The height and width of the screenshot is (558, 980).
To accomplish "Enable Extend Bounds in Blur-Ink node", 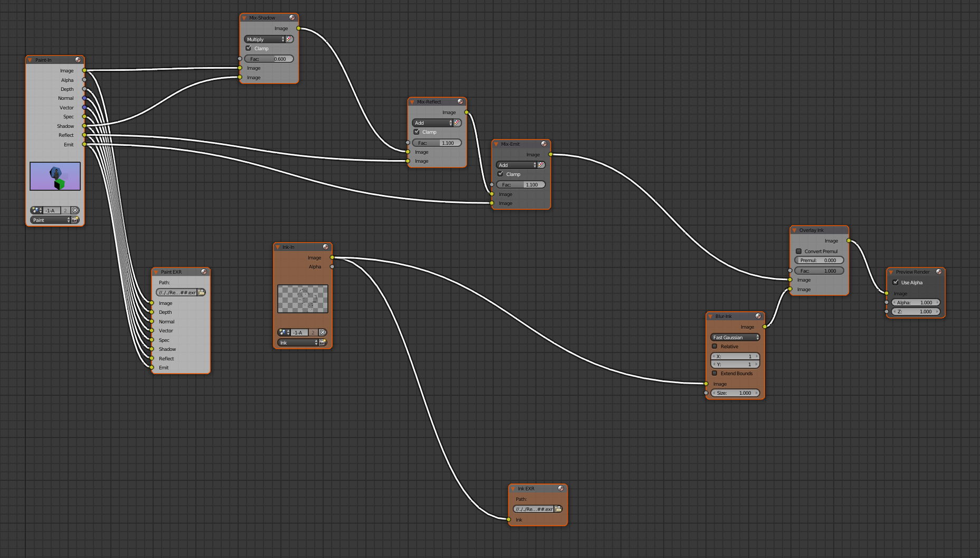I will click(x=714, y=373).
